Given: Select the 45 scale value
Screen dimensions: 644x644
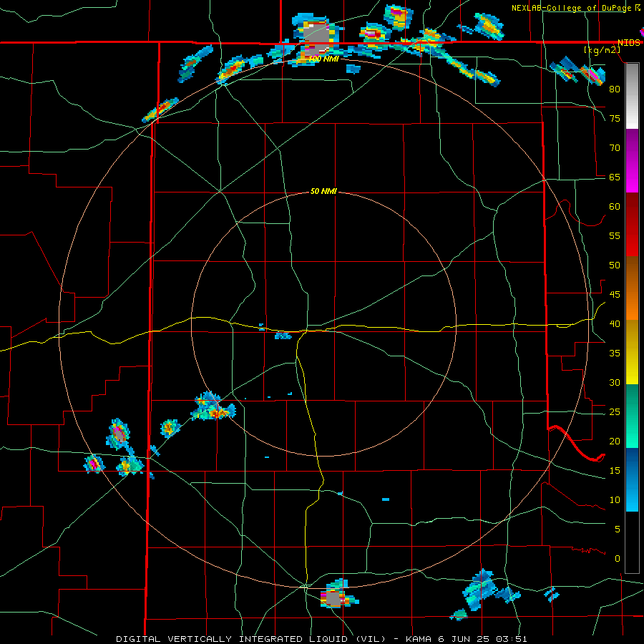Looking at the screenshot, I should click(615, 295).
